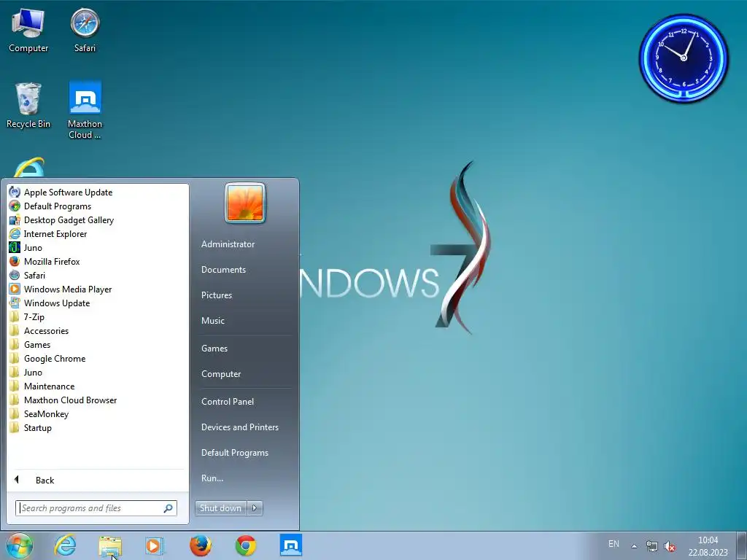Show hidden tray icons arrow

pos(634,546)
